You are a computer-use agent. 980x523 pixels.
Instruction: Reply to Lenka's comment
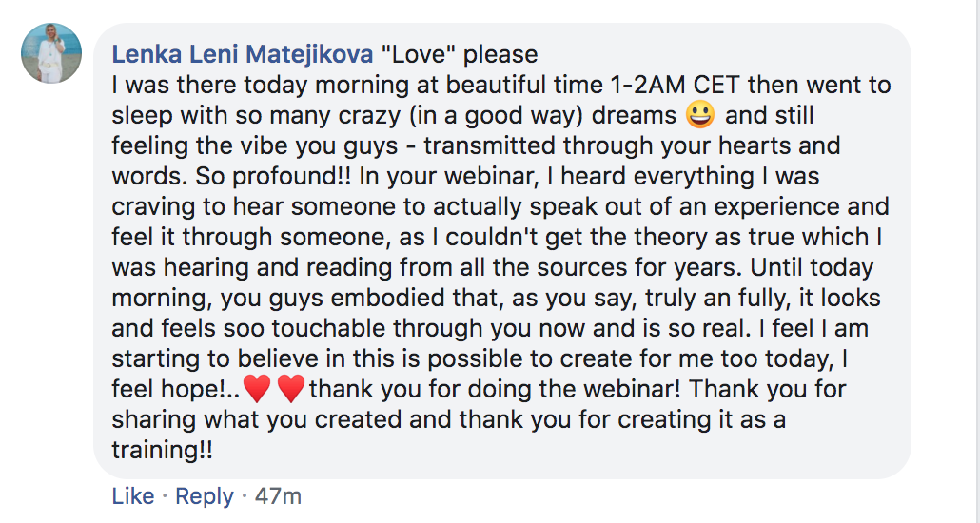point(205,496)
